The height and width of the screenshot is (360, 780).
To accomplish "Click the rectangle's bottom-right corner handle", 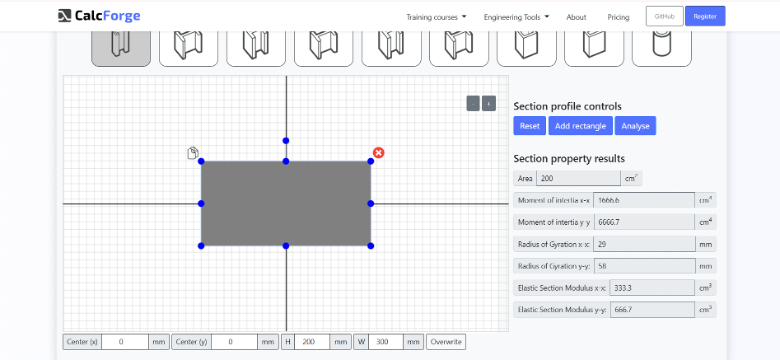I will tap(371, 246).
